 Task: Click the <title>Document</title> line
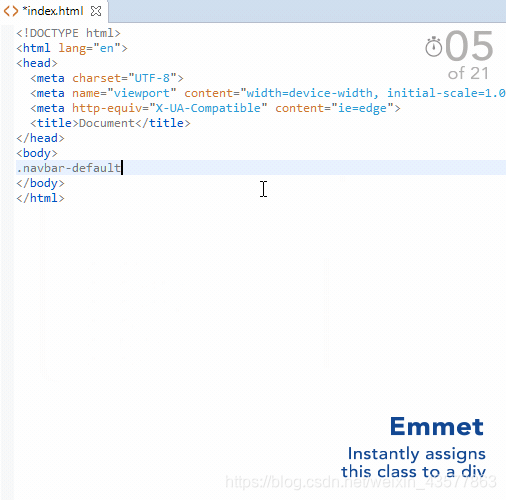coord(110,123)
